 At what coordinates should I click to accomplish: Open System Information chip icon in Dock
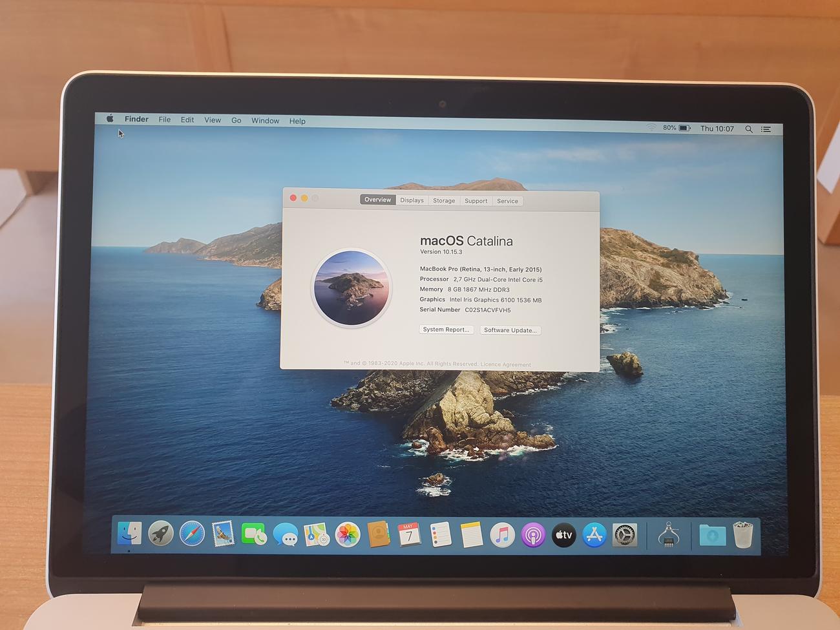[x=669, y=535]
